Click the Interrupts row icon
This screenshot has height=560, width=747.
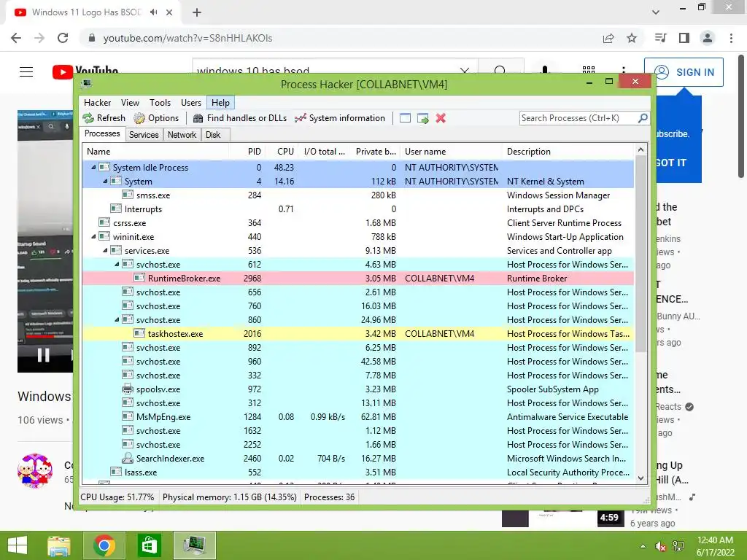116,209
